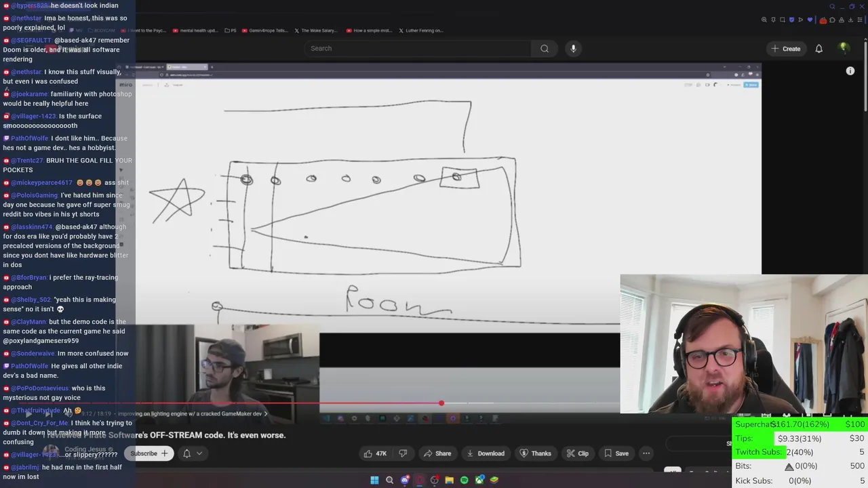Screen dimensions: 868x488
Task: Open the Windows Start menu
Action: point(374,480)
